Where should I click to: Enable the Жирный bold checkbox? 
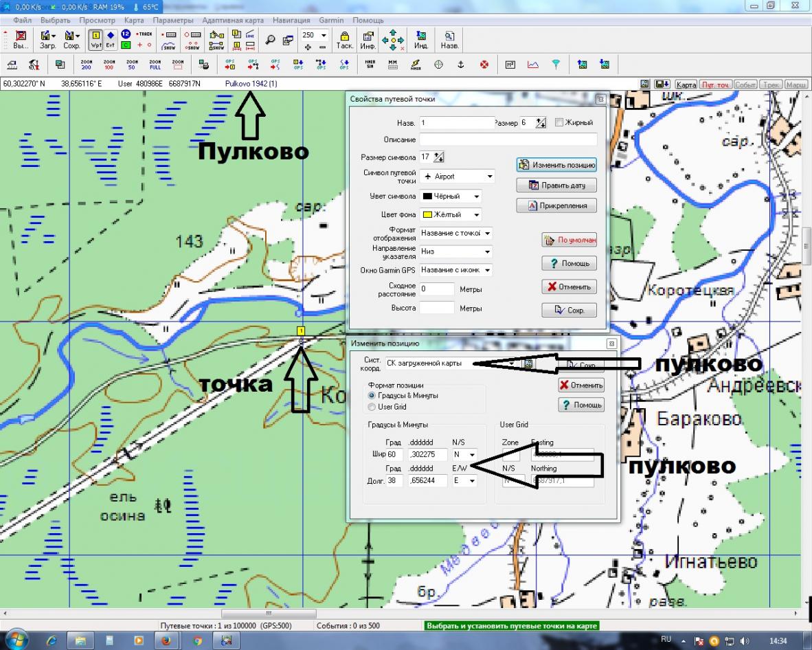[x=559, y=122]
